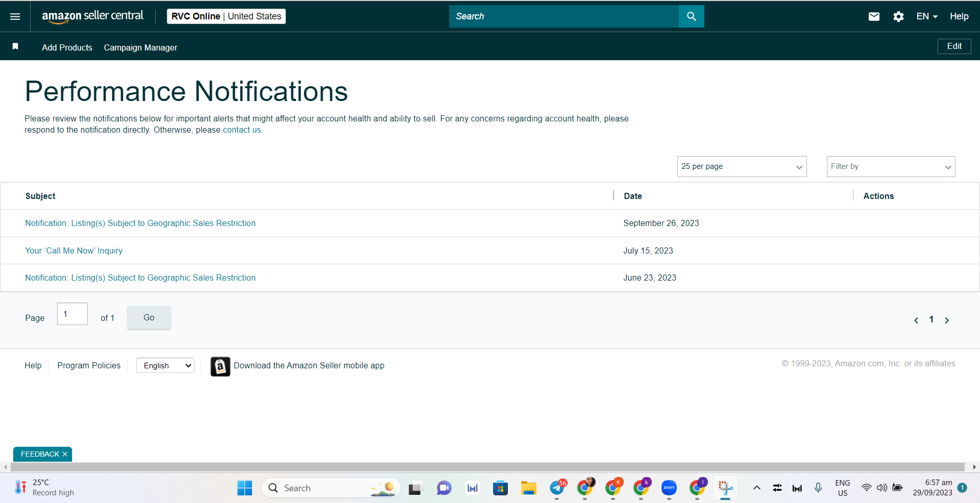This screenshot has height=503, width=980.
Task: Open the 25 per page dropdown
Action: pyautogui.click(x=742, y=167)
